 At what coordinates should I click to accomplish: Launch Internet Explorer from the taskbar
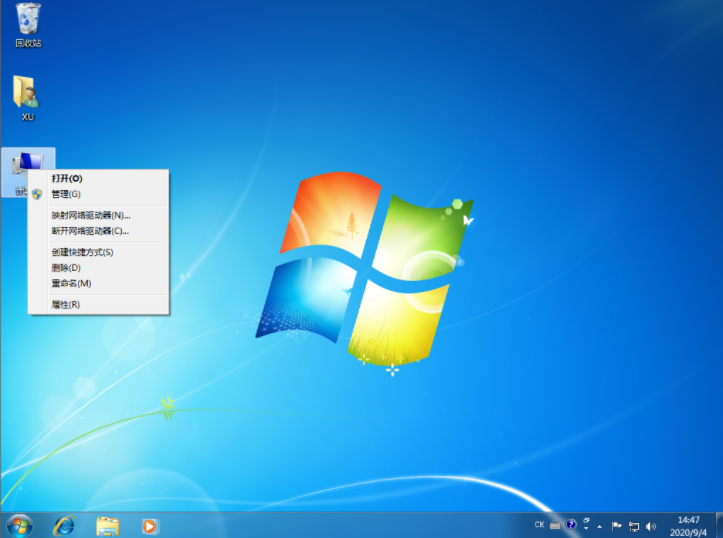(x=65, y=525)
